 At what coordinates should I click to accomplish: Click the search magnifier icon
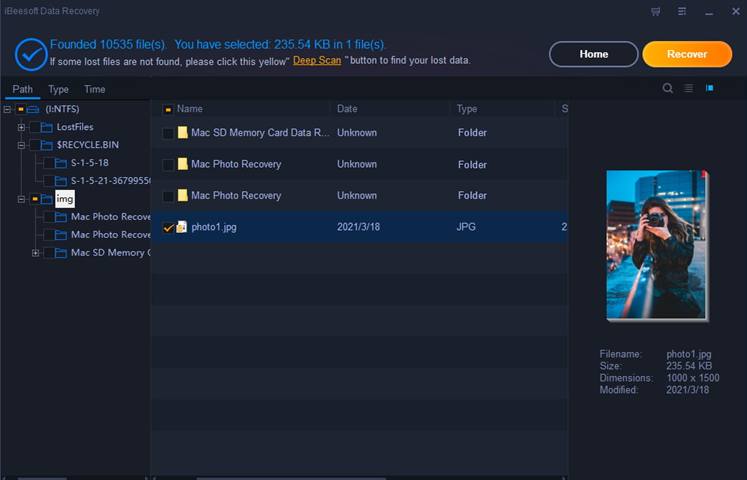pos(667,88)
